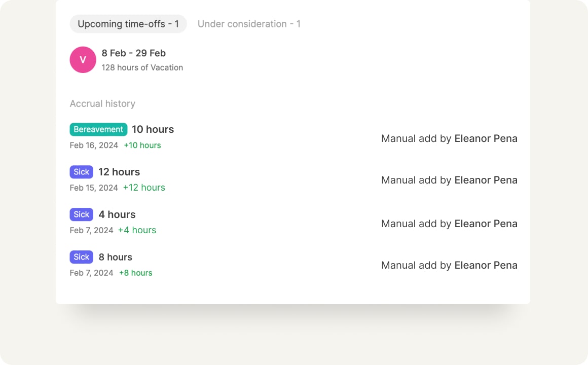Click the purple Sick badge on 12 hours entry
588x365 pixels.
coord(81,172)
